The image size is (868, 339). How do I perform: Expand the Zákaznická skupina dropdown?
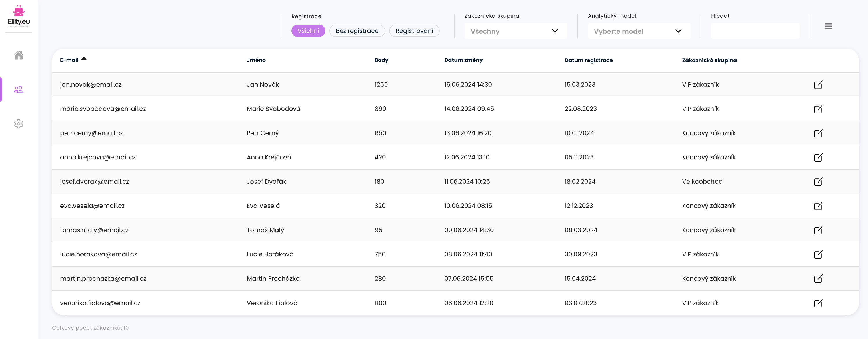[x=515, y=31]
